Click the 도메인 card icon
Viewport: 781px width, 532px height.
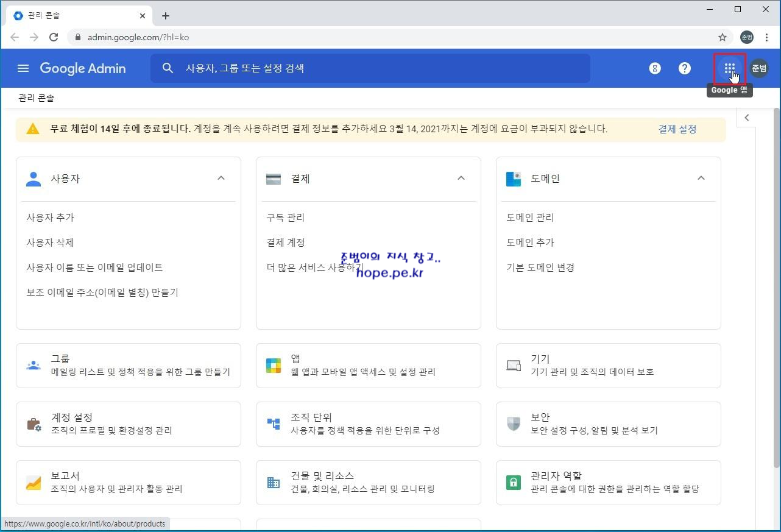(514, 179)
